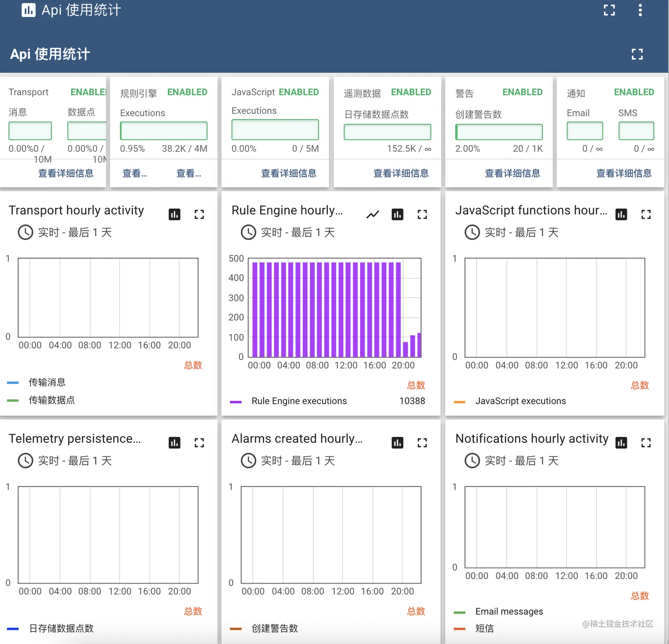Click ENABLED status on the 规则引擎 card

[187, 92]
